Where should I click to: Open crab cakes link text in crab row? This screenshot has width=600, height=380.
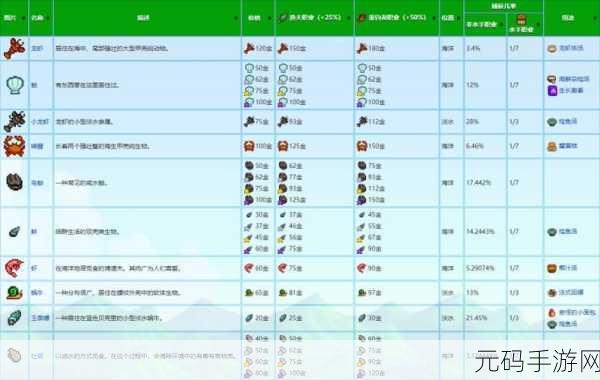(x=568, y=146)
